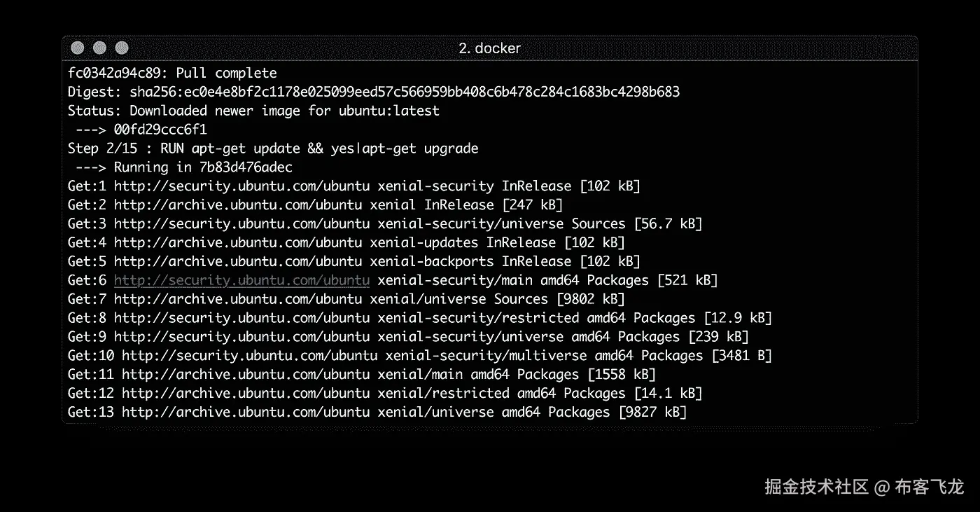The image size is (980, 512).
Task: Click the sha256 digest hash text
Action: (405, 92)
